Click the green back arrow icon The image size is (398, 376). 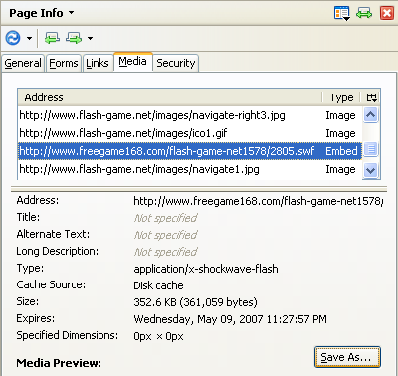52,38
